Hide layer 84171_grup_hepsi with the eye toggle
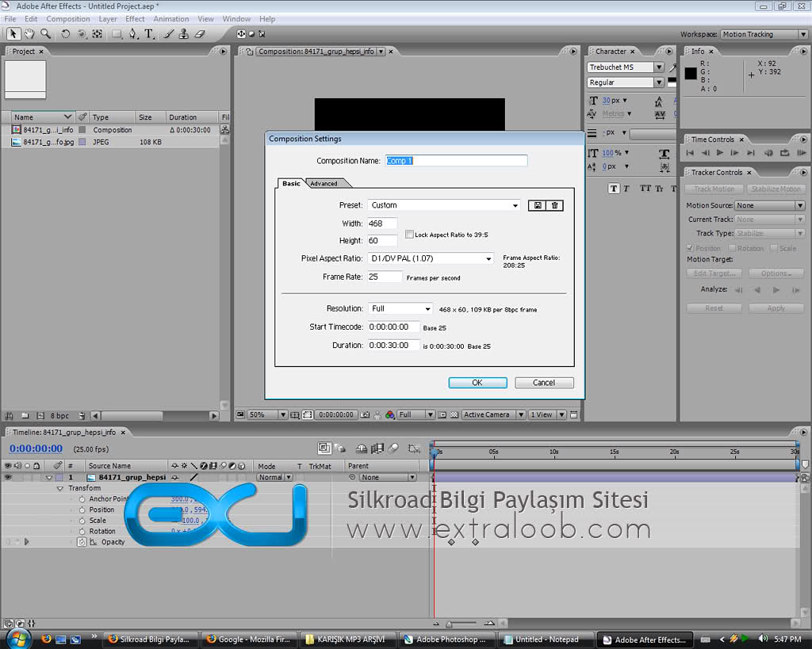 pyautogui.click(x=8, y=477)
